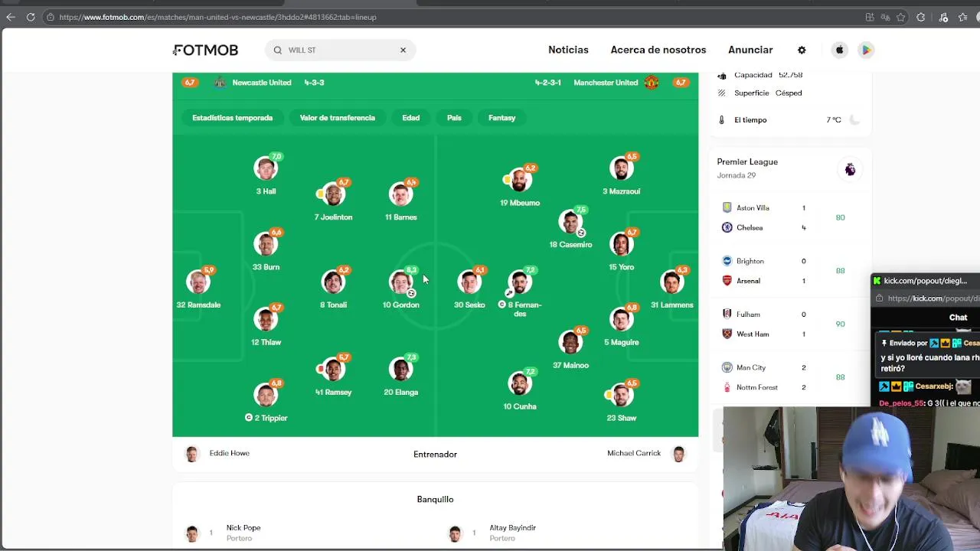Open the Anunciar link
Screen dimensions: 980x551
(x=750, y=50)
